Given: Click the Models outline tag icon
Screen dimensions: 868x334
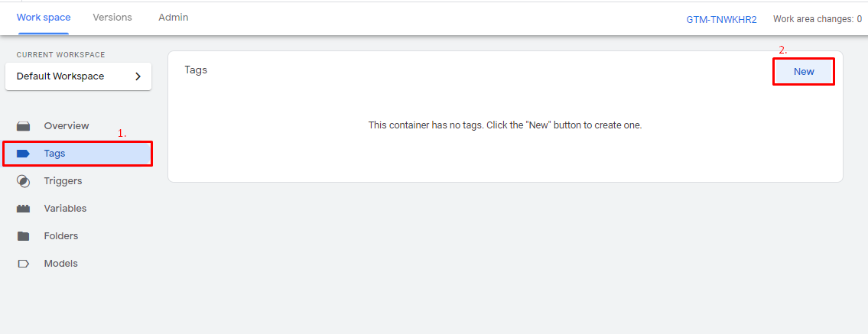Looking at the screenshot, I should point(23,264).
